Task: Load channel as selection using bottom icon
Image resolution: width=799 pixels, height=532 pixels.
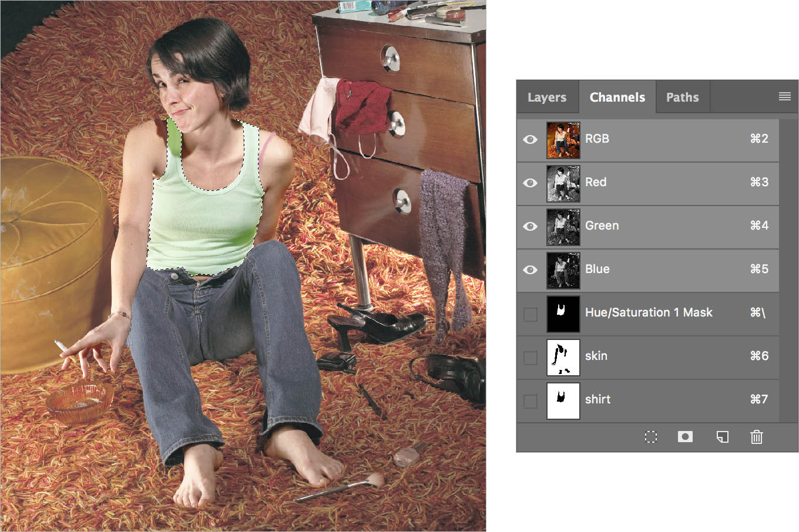Action: tap(650, 437)
